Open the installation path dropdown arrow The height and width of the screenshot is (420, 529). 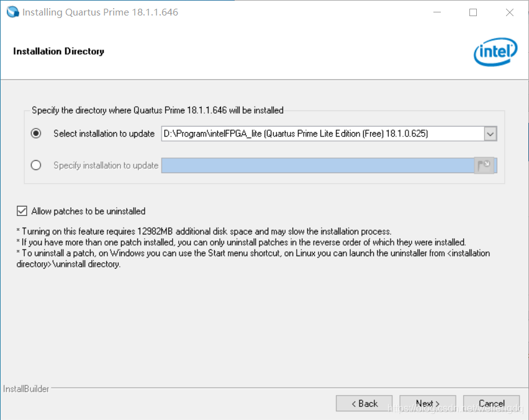tap(491, 134)
